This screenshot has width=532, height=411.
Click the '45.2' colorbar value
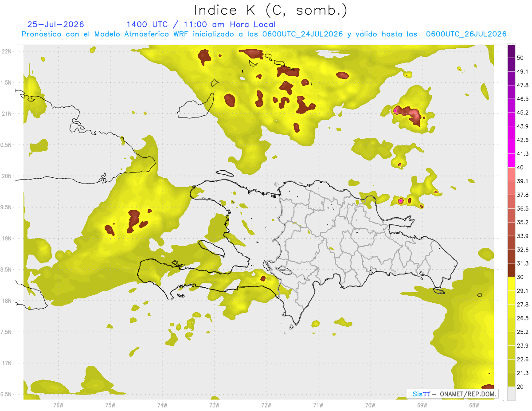(523, 113)
